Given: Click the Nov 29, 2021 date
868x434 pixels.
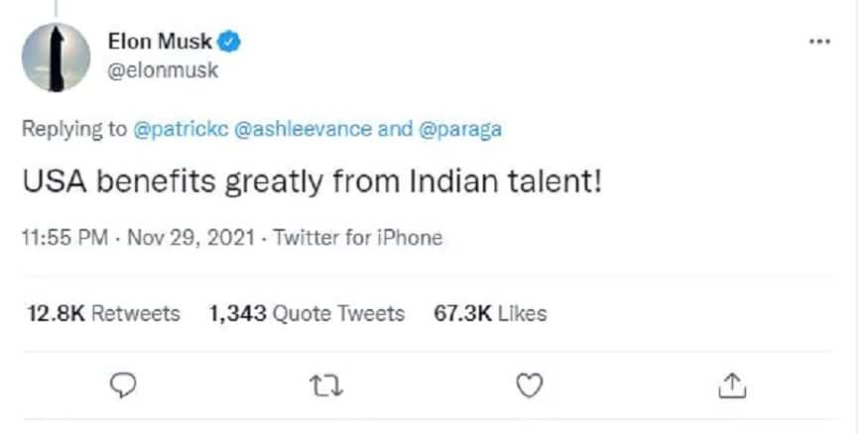Looking at the screenshot, I should pyautogui.click(x=185, y=238).
